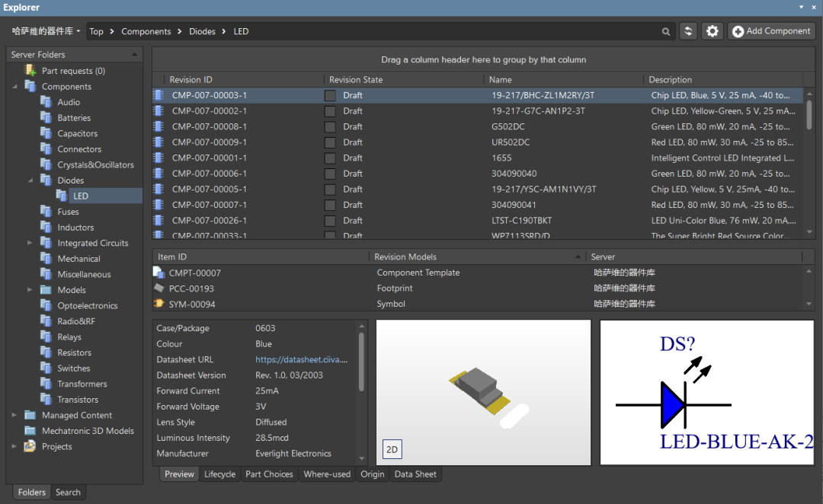Click the CMP-007-00008-1 component row icon
Viewport: 823px width, 504px height.
pos(159,126)
